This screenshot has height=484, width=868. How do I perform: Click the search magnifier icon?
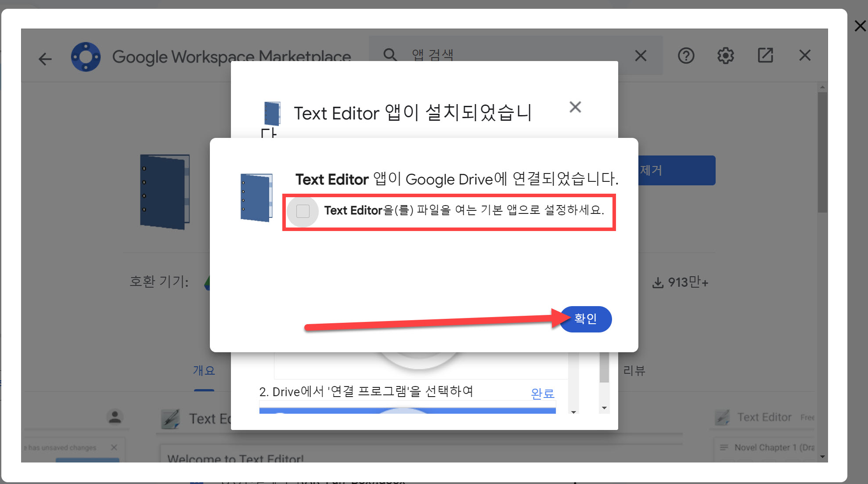click(x=390, y=55)
